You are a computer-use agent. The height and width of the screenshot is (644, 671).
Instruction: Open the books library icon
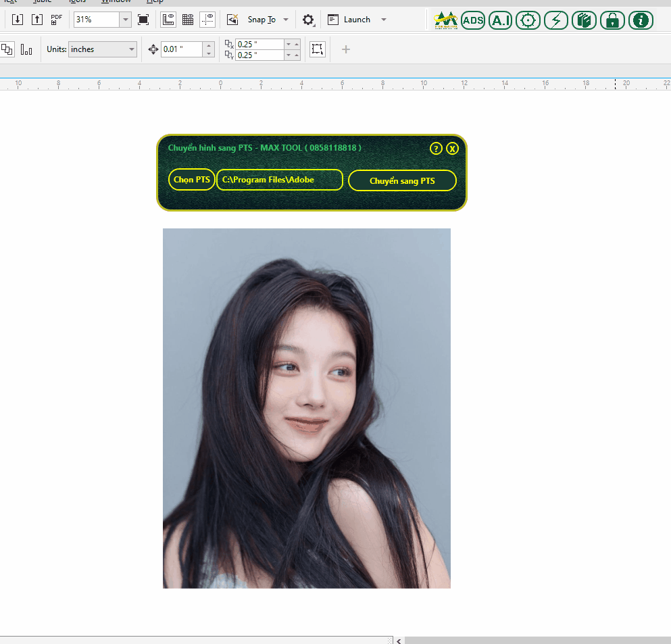584,20
